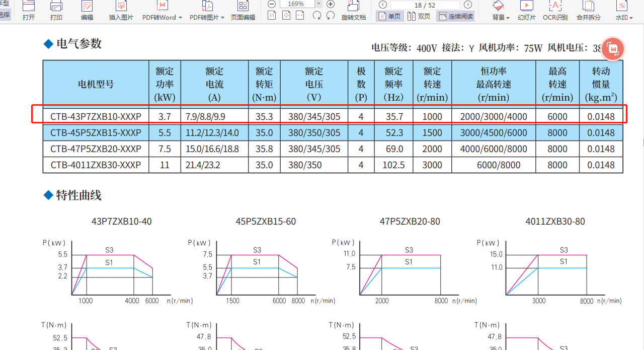The height and width of the screenshot is (350, 644).
Task: Activate the 选择 selection mode
Action: tap(5, 15)
